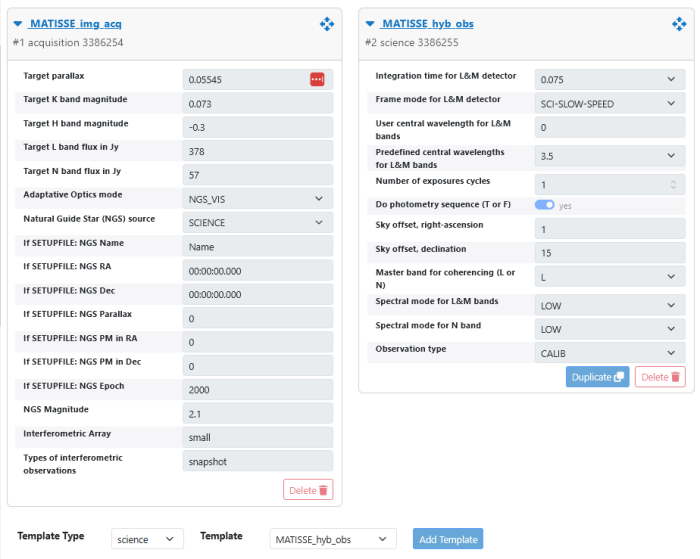The height and width of the screenshot is (559, 700).
Task: Collapse the MATISSE_img_acq template panel
Action: (x=18, y=24)
